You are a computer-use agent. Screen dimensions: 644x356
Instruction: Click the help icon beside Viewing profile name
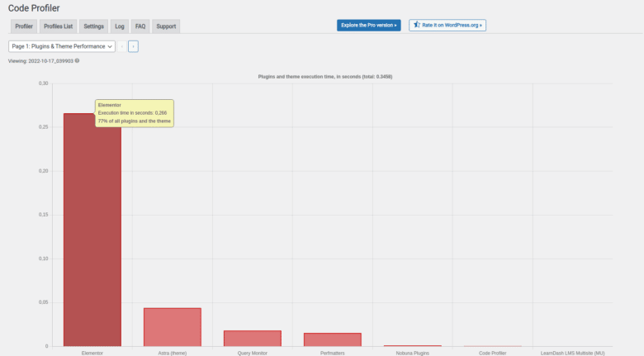pos(78,61)
